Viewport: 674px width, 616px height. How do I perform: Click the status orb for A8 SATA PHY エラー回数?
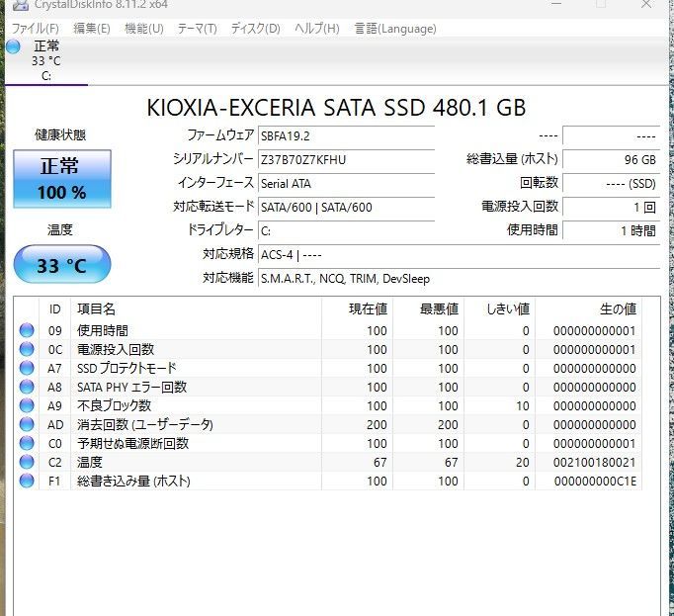(x=27, y=387)
